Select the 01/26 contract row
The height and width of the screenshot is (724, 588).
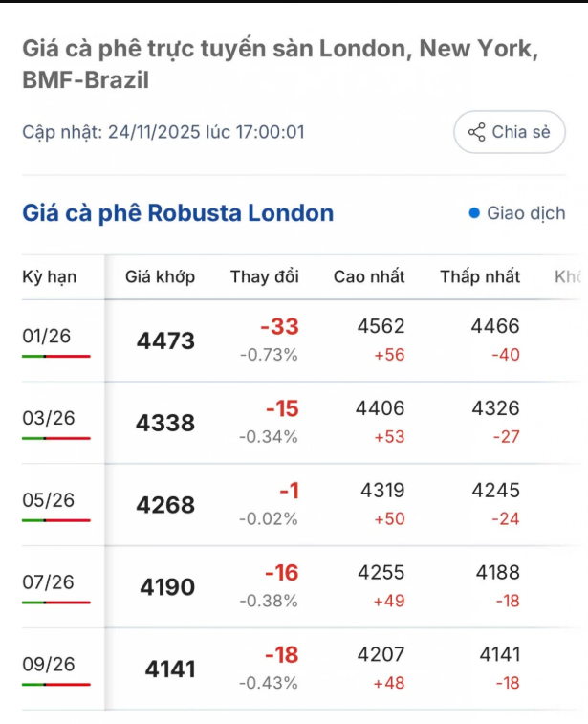48,337
